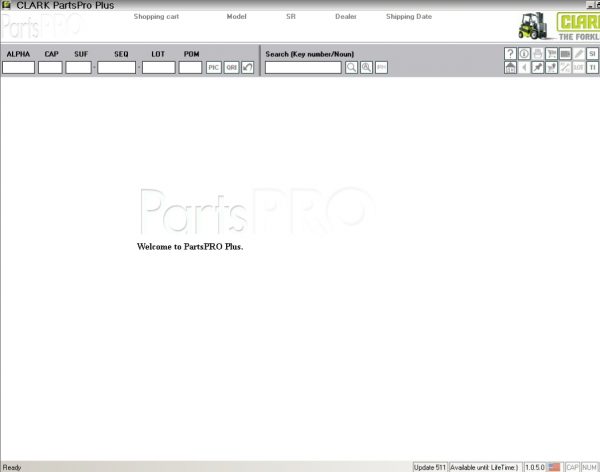Click the NUM indicator in status bar
The width and height of the screenshot is (600, 472).
coord(589,467)
